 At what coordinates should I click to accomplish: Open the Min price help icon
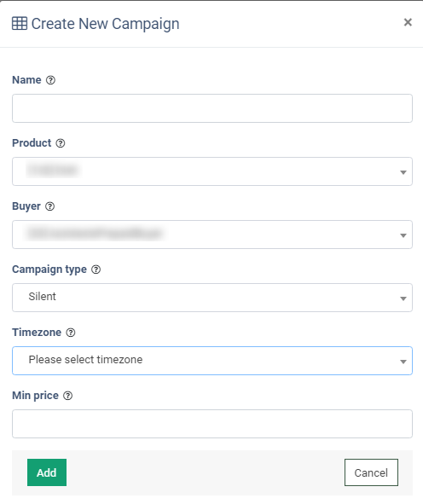68,396
